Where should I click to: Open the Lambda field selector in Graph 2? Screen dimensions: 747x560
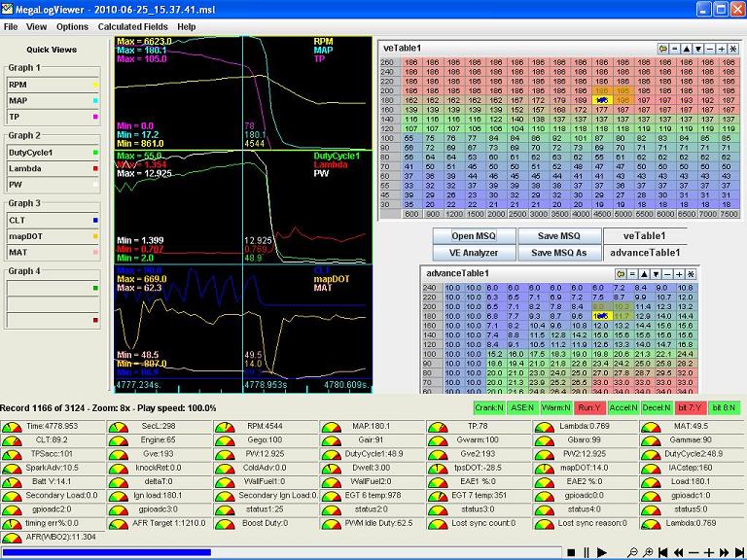point(51,167)
